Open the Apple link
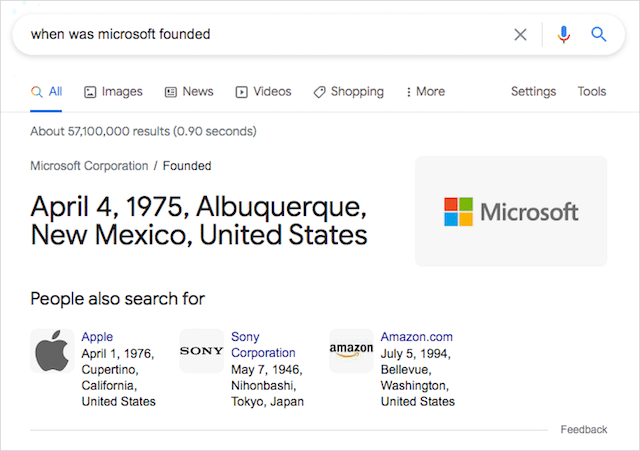 pos(97,337)
